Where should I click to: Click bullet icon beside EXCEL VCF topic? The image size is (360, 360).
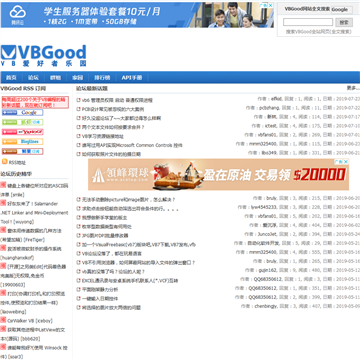[x=79, y=280]
